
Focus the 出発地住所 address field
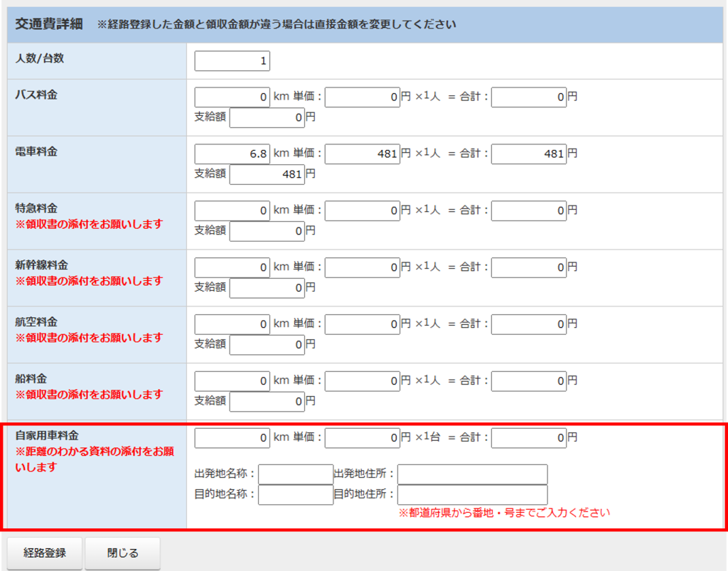[x=473, y=474]
